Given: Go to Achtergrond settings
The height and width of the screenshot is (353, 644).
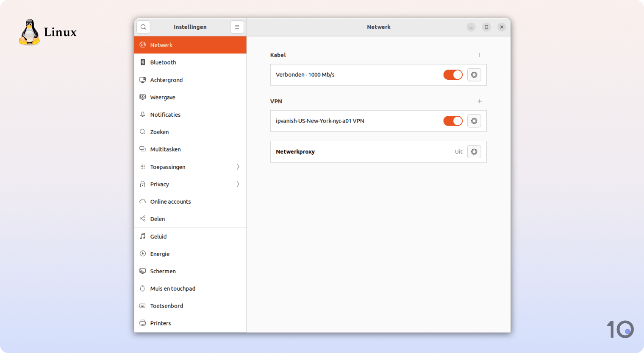Looking at the screenshot, I should tap(190, 80).
